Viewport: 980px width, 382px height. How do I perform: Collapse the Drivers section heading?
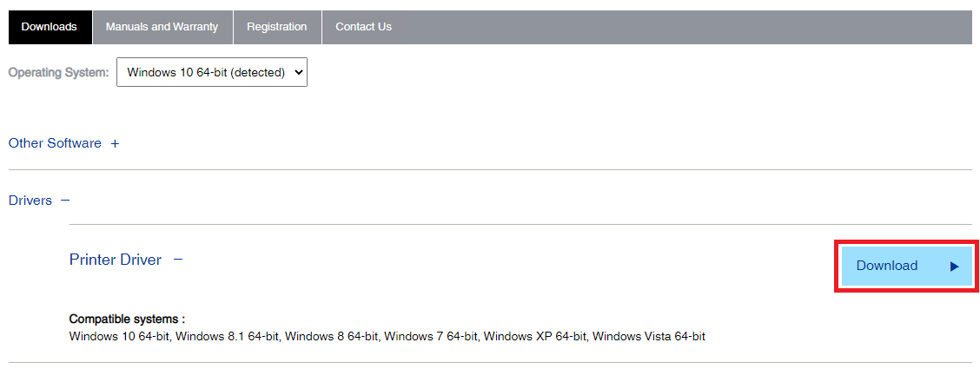(30, 201)
